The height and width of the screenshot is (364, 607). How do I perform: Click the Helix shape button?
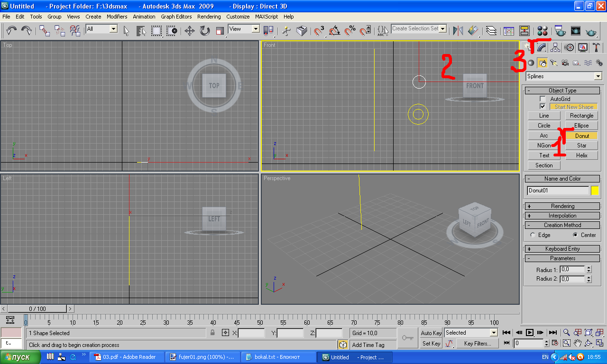[x=581, y=155]
